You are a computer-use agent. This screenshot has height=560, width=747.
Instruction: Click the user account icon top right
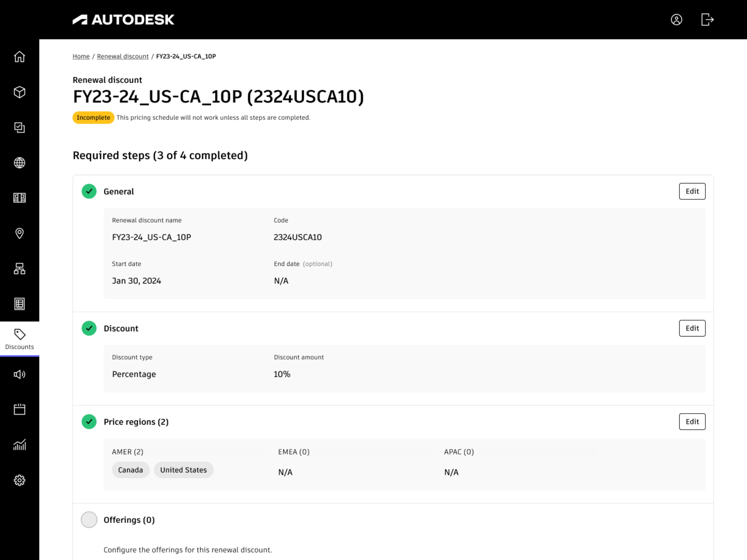[x=677, y=20]
